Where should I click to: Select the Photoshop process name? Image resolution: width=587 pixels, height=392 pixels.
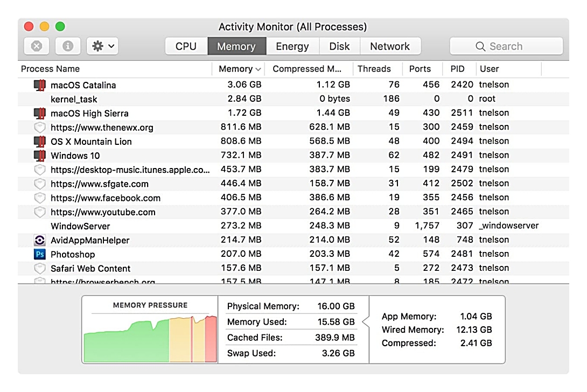[x=73, y=255]
